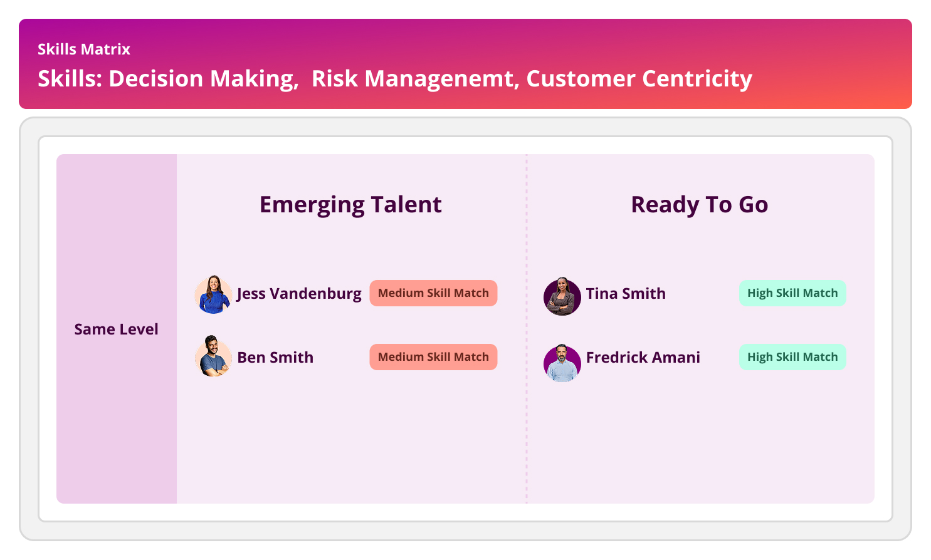Screen dimensions: 931x560
Task: Click the Skills: Decision Making title text
Action: pyautogui.click(x=168, y=79)
